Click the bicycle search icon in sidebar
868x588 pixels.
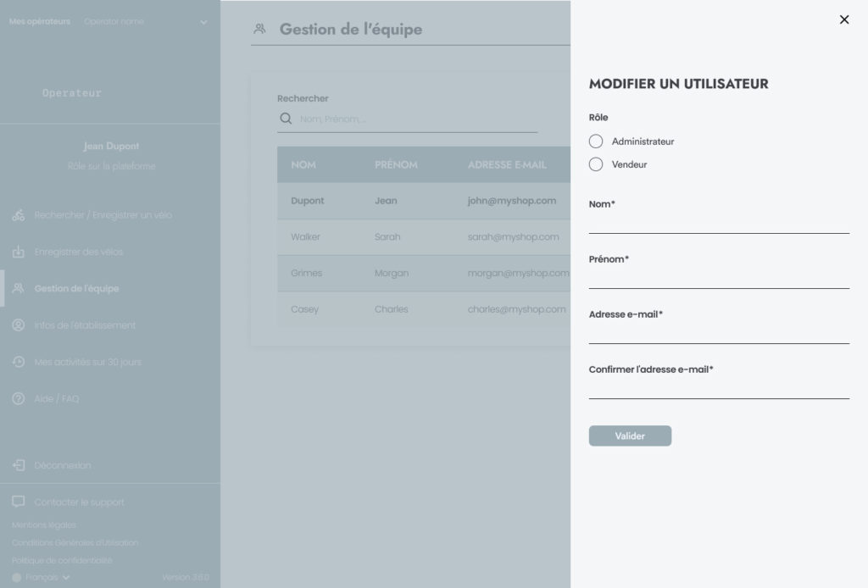point(19,215)
